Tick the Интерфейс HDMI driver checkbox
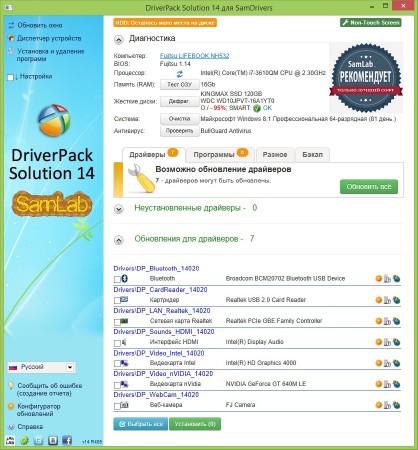This screenshot has width=418, height=450. tap(117, 343)
